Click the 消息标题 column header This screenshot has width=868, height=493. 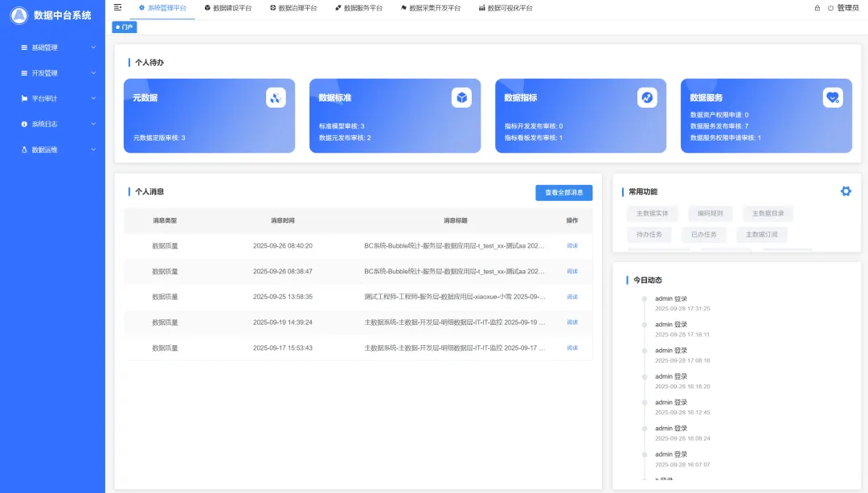(456, 220)
